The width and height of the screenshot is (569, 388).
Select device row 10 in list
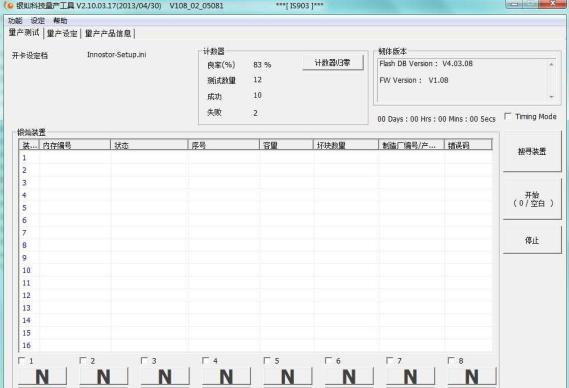point(255,270)
